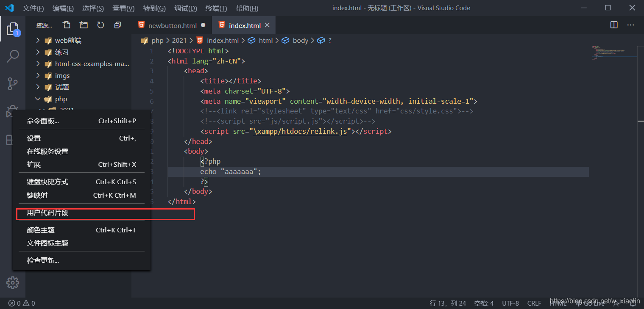Viewport: 644px width, 309px height.
Task: Expand the imgs folder
Action: [38, 75]
